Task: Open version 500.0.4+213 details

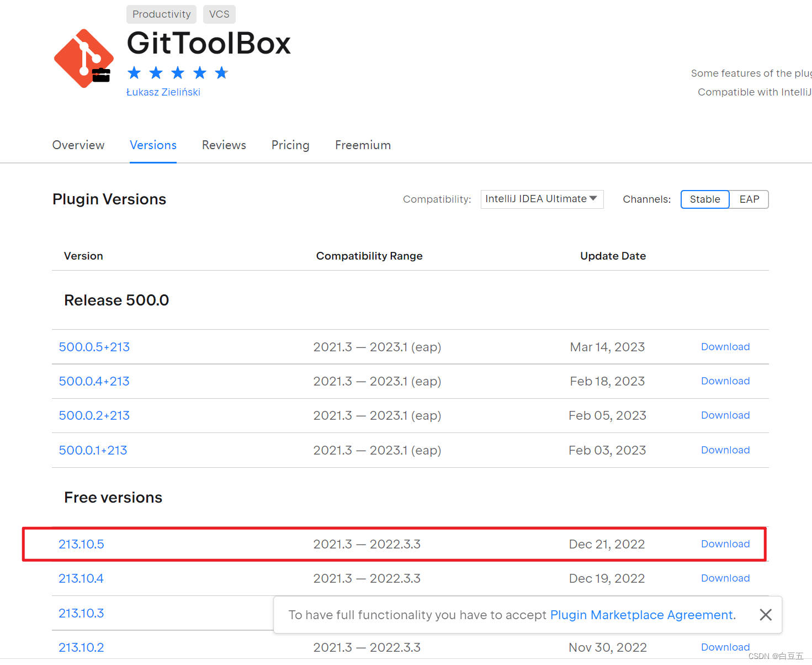Action: (x=94, y=381)
